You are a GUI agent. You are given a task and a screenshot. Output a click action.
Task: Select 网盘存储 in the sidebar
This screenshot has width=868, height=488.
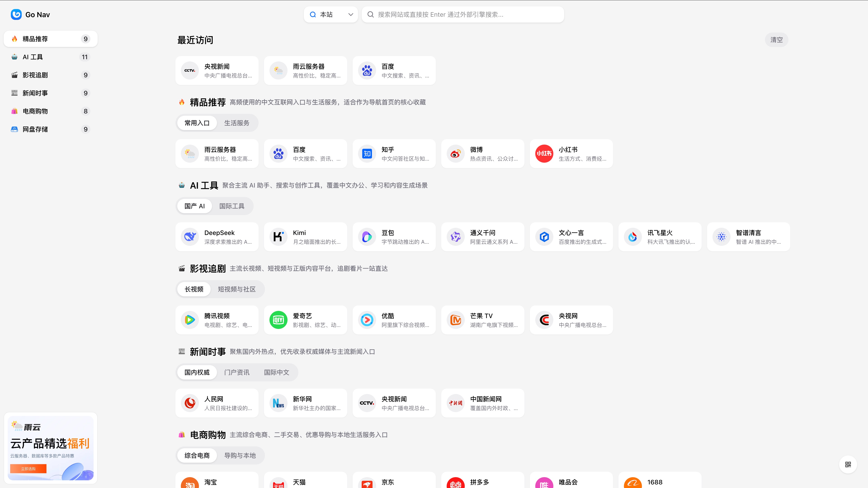(x=51, y=129)
